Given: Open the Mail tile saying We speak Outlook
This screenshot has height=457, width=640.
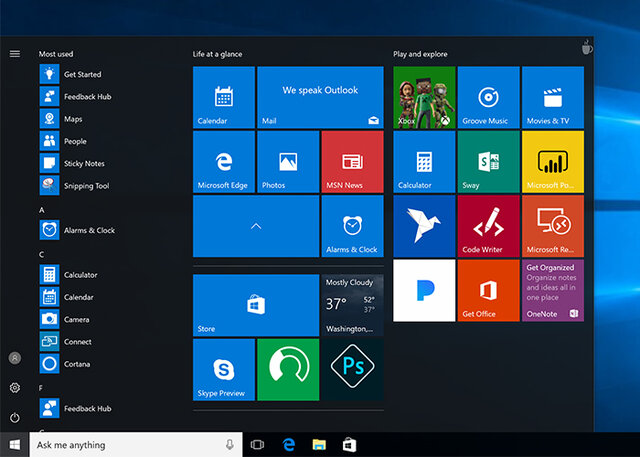Looking at the screenshot, I should click(320, 98).
